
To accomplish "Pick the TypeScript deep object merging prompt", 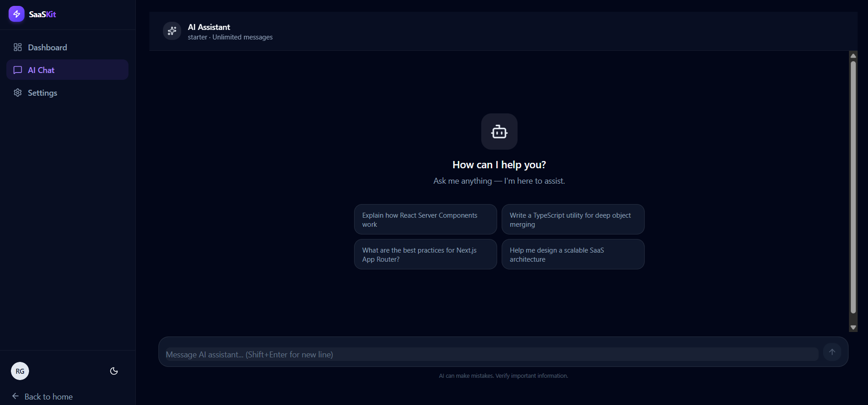I will 573,220.
